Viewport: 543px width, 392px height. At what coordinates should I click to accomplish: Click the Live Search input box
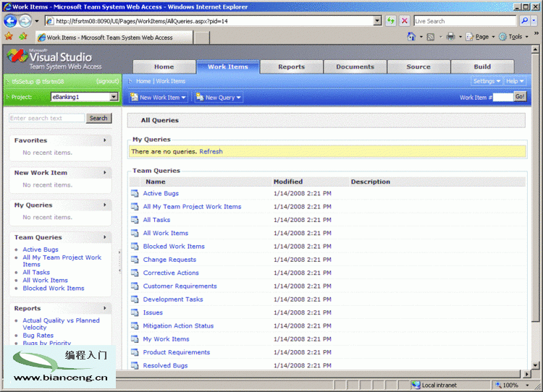[x=465, y=21]
